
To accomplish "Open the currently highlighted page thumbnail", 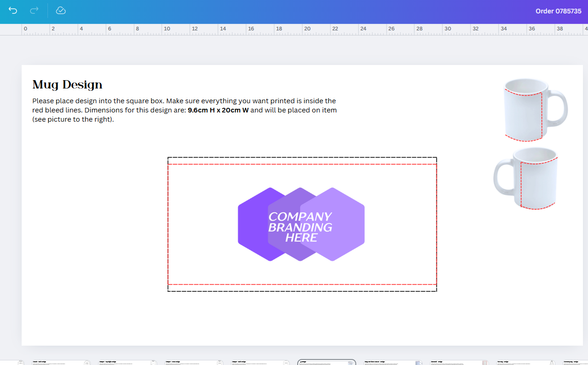I will point(326,362).
